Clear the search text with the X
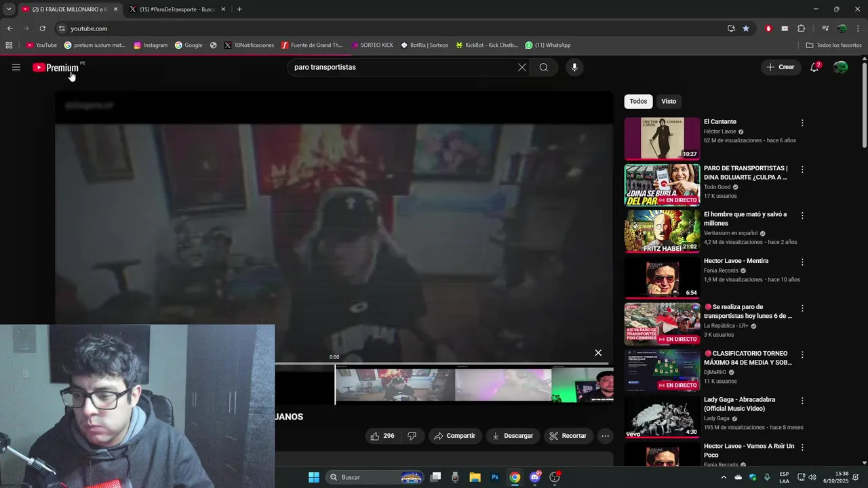 tap(522, 67)
